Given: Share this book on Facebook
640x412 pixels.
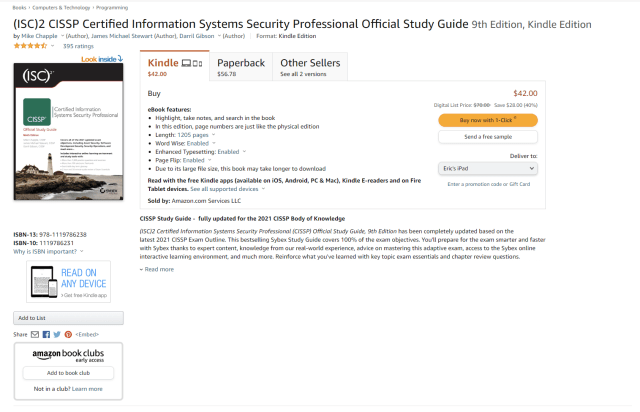Looking at the screenshot, I should pos(46,333).
